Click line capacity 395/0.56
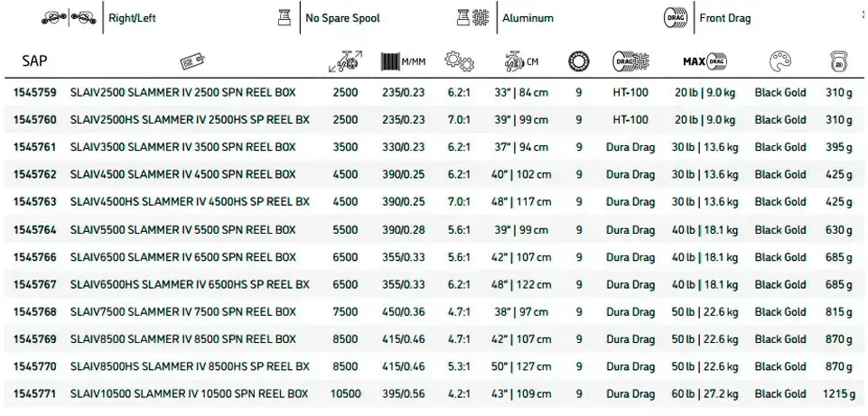Screen dimensions: 868x416 [404, 393]
